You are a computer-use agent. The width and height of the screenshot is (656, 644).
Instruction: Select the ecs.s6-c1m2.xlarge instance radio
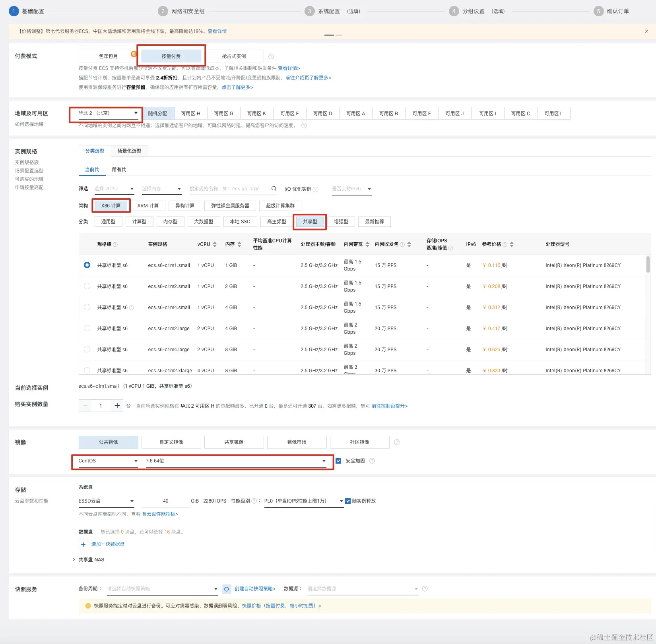87,370
